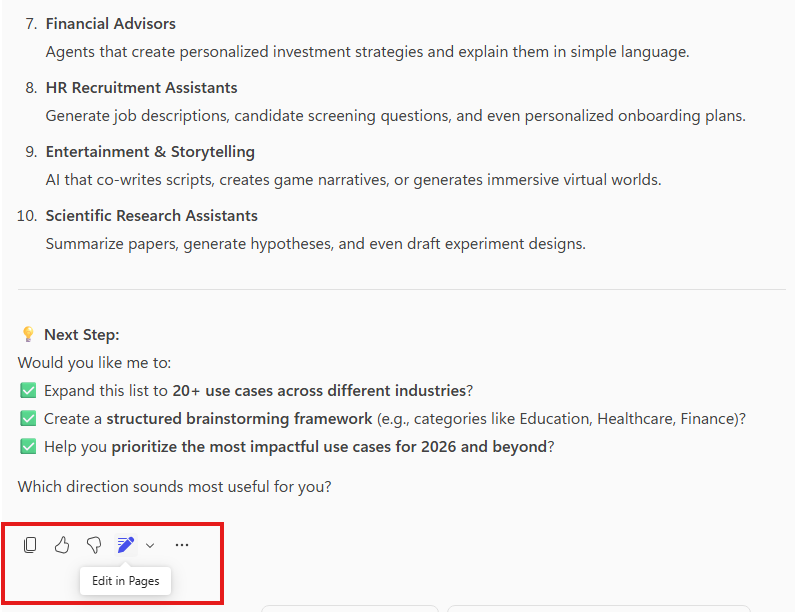795x612 pixels.
Task: Click the bold text 20+ use cases across different industries
Action: click(x=319, y=390)
